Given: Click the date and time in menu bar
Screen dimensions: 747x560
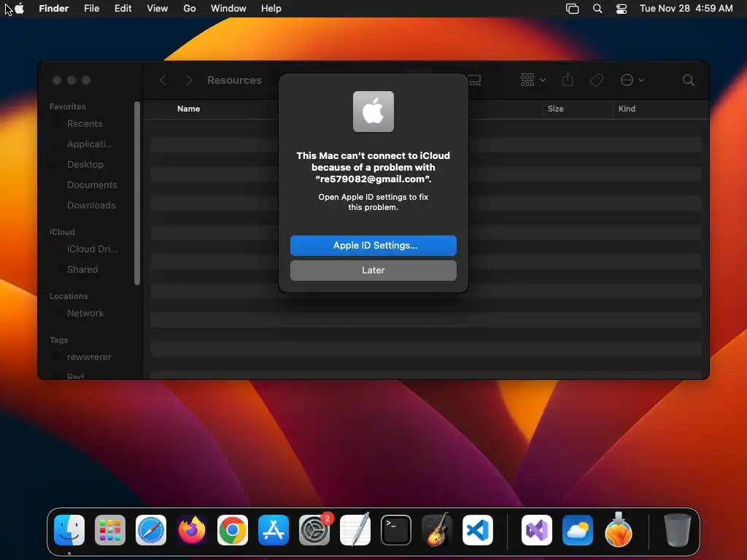Looking at the screenshot, I should coord(686,9).
